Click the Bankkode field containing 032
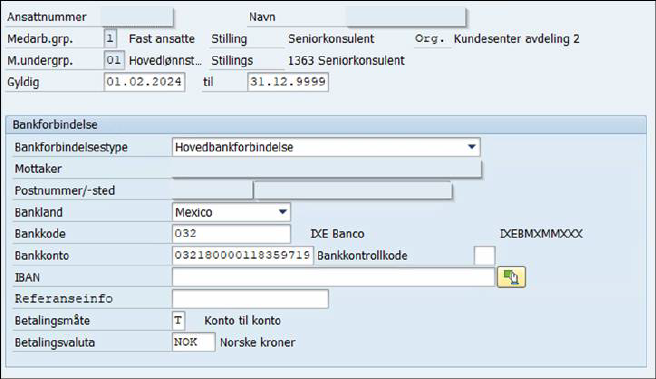Image resolution: width=656 pixels, height=379 pixels. pyautogui.click(x=231, y=233)
